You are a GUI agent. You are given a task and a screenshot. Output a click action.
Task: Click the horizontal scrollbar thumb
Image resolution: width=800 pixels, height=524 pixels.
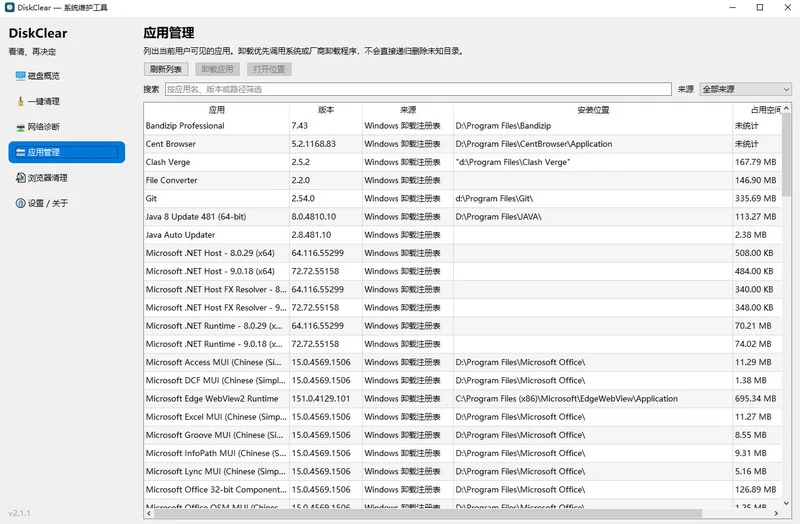[x=428, y=513]
